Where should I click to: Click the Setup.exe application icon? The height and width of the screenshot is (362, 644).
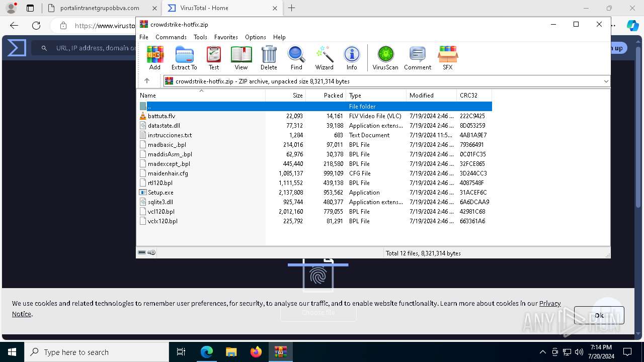click(143, 193)
